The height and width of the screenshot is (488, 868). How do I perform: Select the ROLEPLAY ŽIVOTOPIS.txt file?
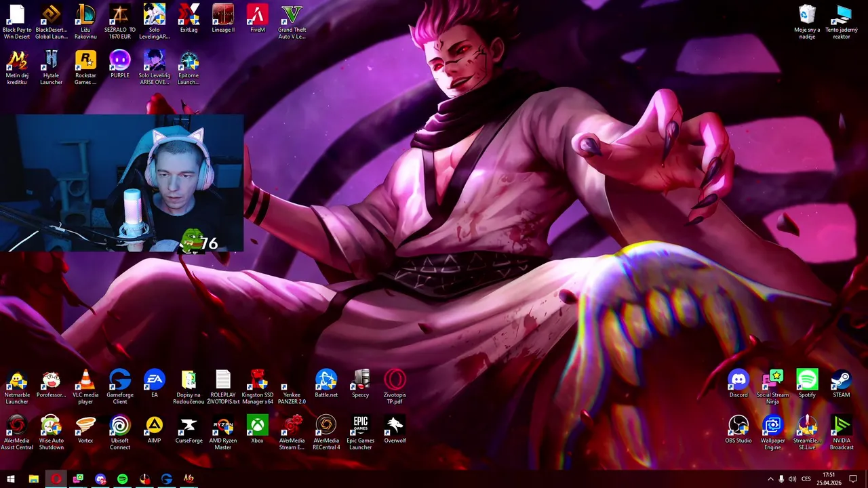[x=223, y=387]
